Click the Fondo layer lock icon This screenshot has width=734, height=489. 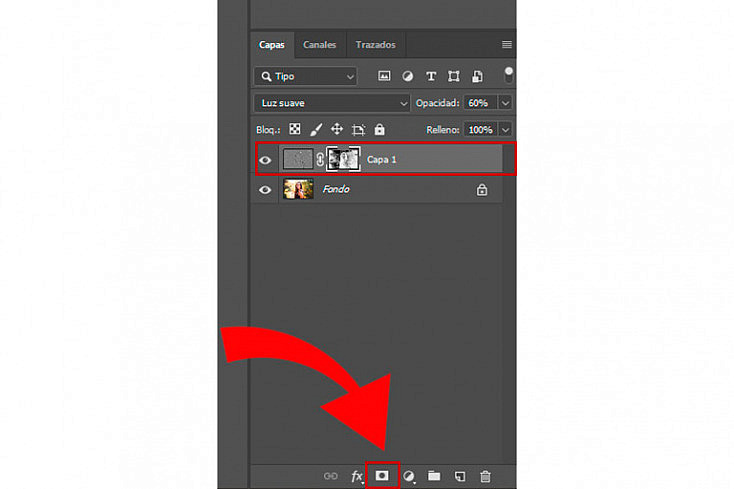tap(482, 190)
